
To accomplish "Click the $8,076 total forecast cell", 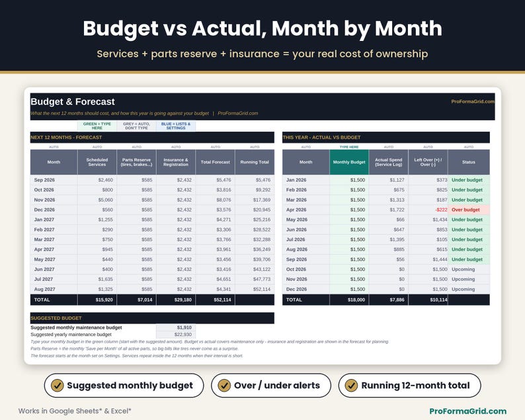I will 216,200.
